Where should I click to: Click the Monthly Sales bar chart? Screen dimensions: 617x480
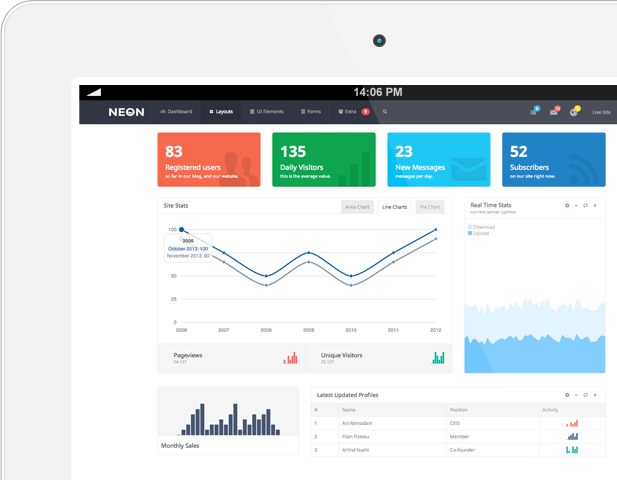pyautogui.click(x=229, y=419)
